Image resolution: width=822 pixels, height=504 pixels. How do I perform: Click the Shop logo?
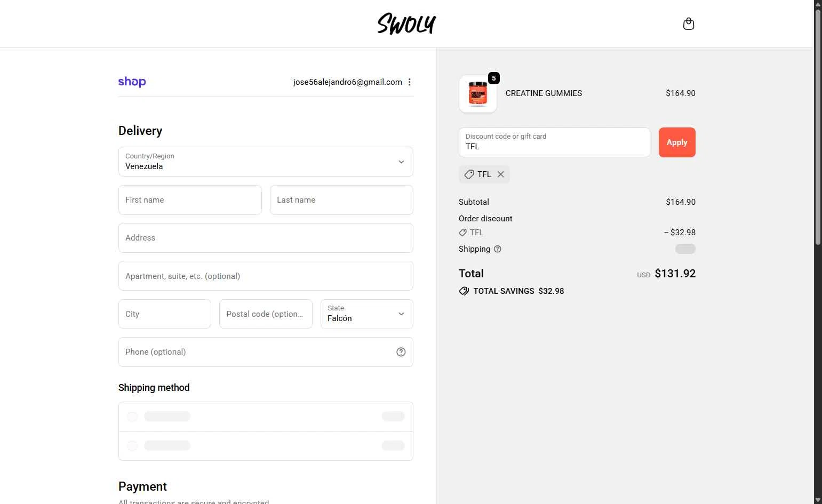pos(132,82)
